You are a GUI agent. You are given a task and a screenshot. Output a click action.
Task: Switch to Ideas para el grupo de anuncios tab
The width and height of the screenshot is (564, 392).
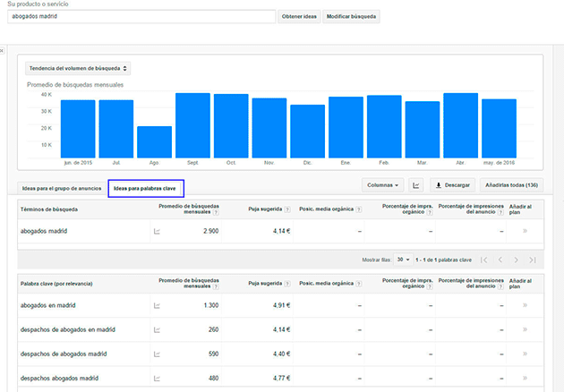tap(62, 189)
